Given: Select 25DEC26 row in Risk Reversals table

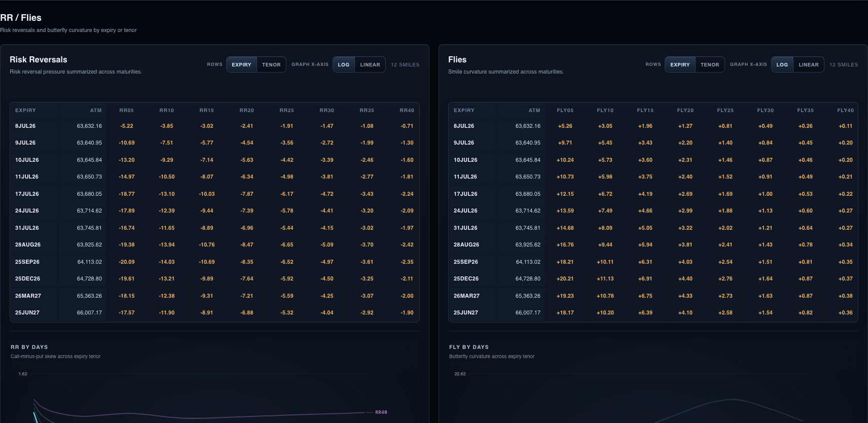Looking at the screenshot, I should pyautogui.click(x=214, y=278).
